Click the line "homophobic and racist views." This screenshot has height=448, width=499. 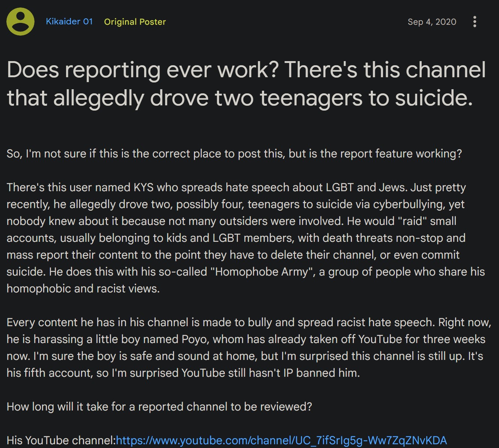pyautogui.click(x=83, y=289)
